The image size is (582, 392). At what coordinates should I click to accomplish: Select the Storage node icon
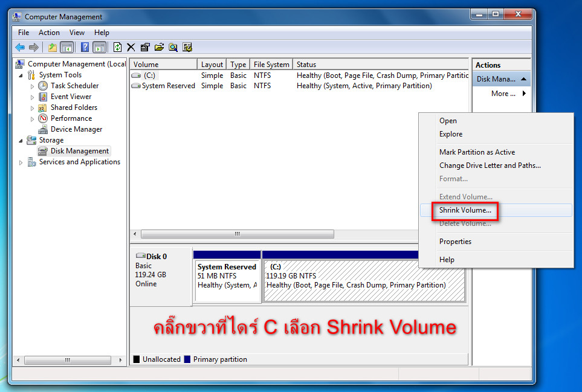pyautogui.click(x=31, y=140)
